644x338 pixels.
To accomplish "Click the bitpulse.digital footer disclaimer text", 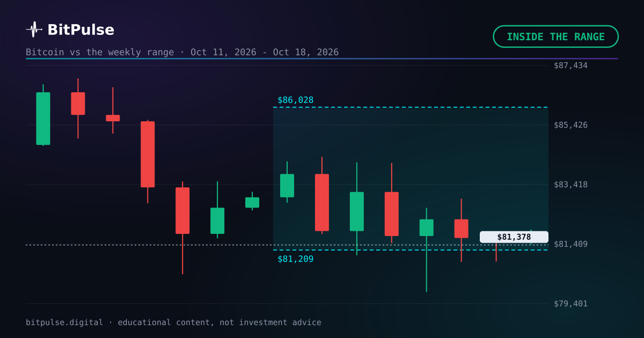I will click(173, 322).
